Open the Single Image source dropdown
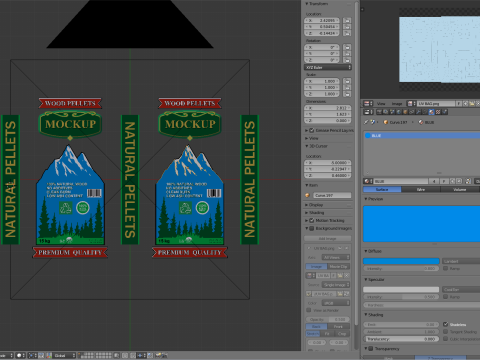Screen dimensions: 480x360 click(x=336, y=285)
